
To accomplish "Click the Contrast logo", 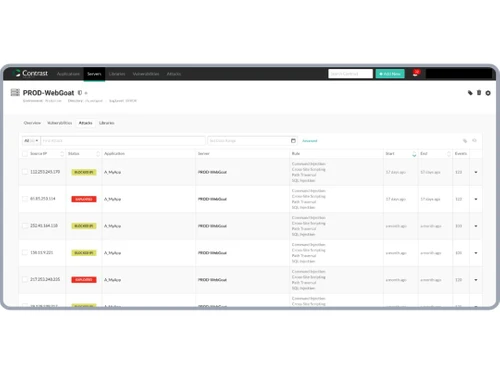I will click(30, 73).
